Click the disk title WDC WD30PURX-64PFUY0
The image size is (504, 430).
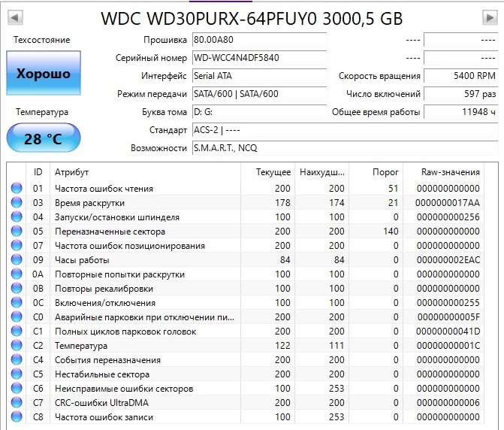click(x=209, y=18)
